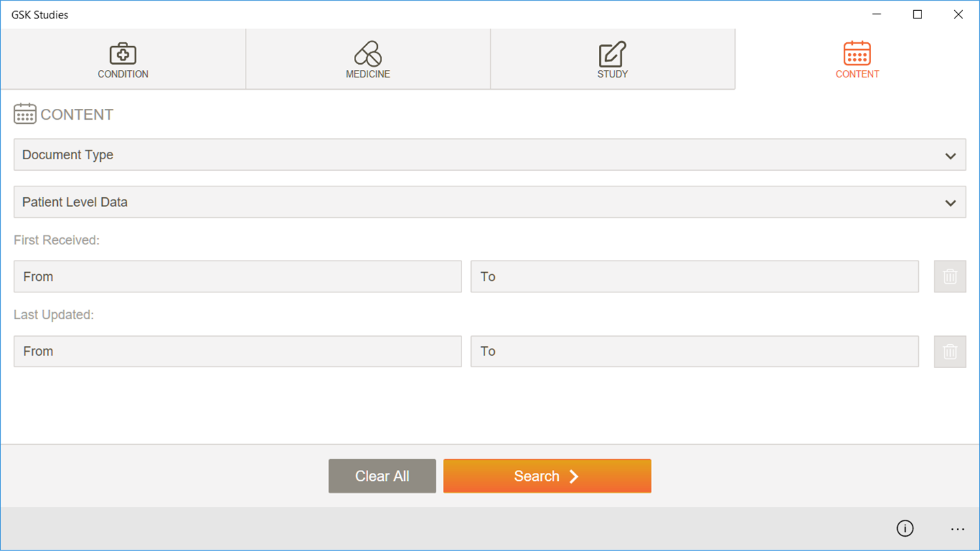Click the Study pencil-and-paper icon

point(612,53)
